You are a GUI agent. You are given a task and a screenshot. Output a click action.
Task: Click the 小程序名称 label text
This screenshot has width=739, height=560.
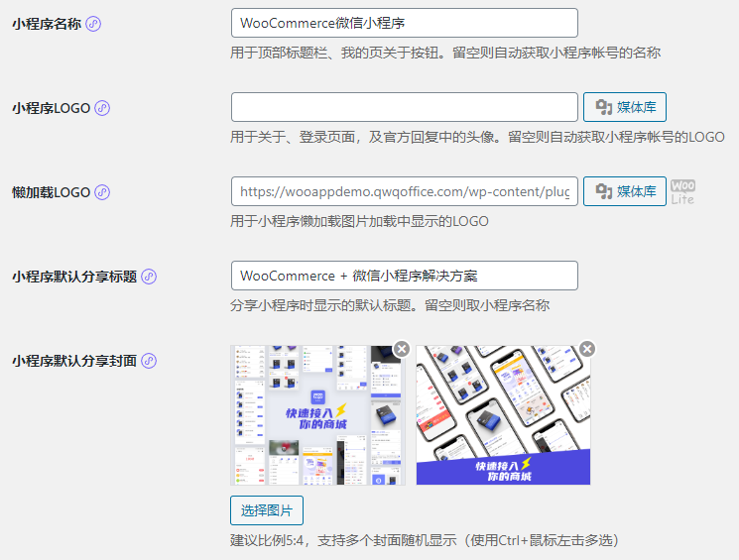point(47,24)
